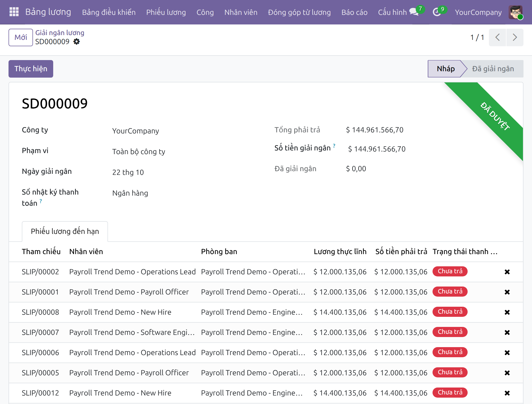This screenshot has width=532, height=404.
Task: Open the YourCompany company switcher
Action: (478, 12)
